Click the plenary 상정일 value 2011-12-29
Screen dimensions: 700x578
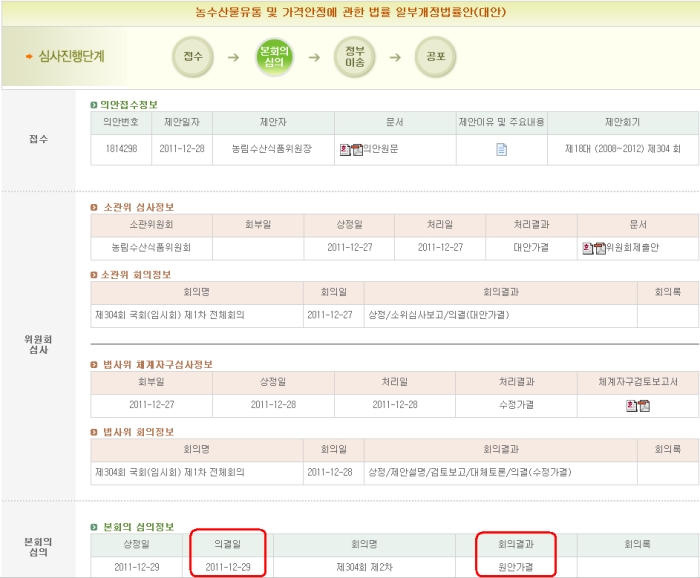(137, 567)
